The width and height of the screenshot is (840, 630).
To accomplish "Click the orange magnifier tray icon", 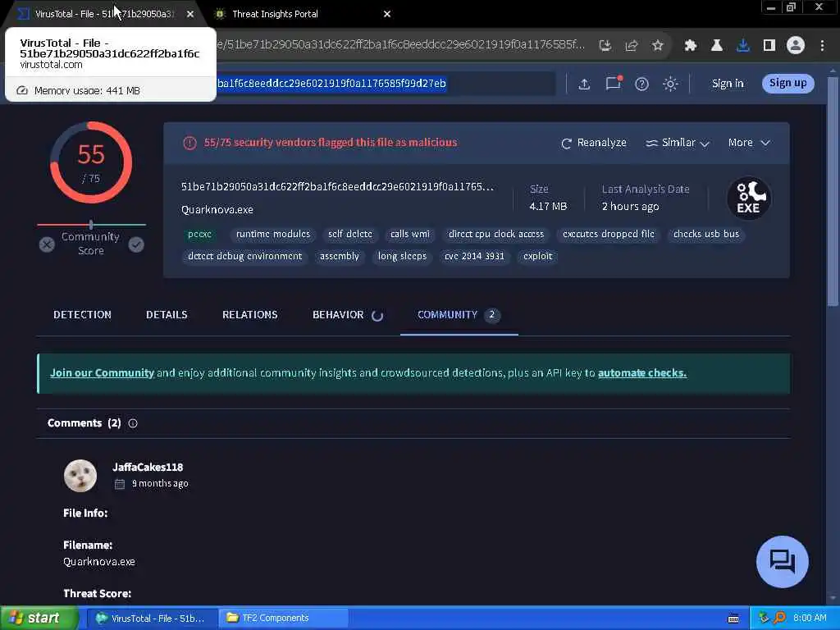I will tap(779, 618).
